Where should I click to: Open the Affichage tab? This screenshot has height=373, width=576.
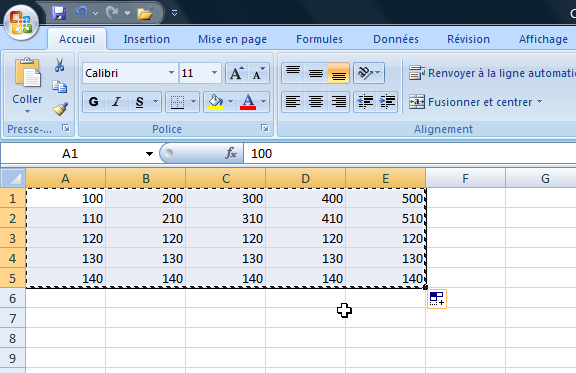click(x=543, y=39)
